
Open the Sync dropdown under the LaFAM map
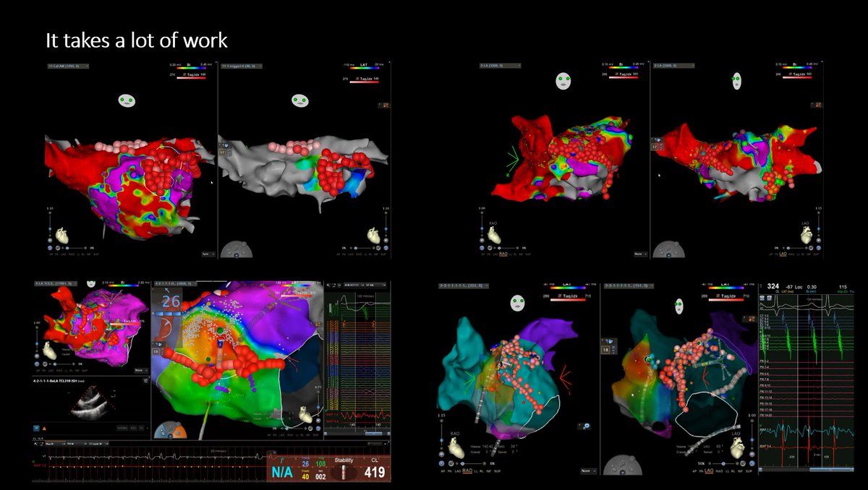(208, 254)
